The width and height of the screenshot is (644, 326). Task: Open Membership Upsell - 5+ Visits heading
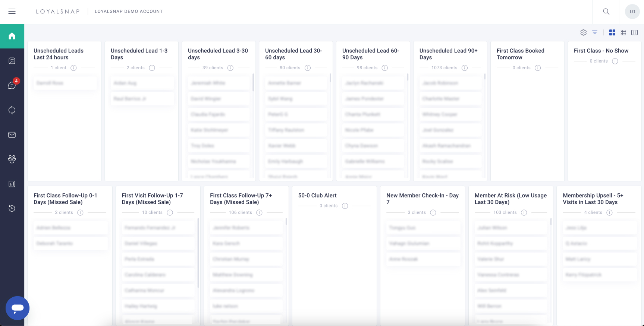click(593, 199)
